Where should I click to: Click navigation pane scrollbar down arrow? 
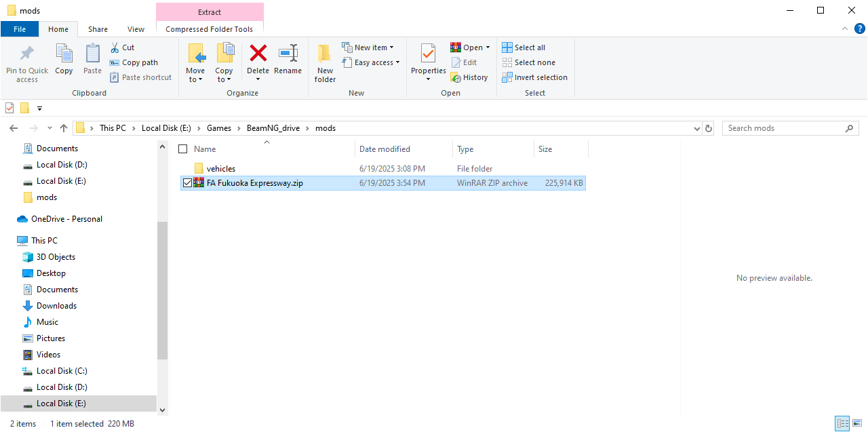click(162, 410)
